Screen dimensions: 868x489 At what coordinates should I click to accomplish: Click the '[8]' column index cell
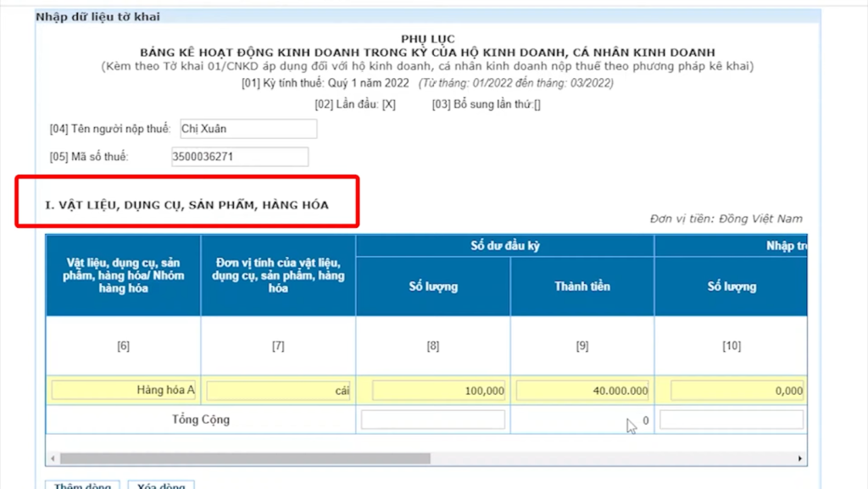tap(433, 346)
